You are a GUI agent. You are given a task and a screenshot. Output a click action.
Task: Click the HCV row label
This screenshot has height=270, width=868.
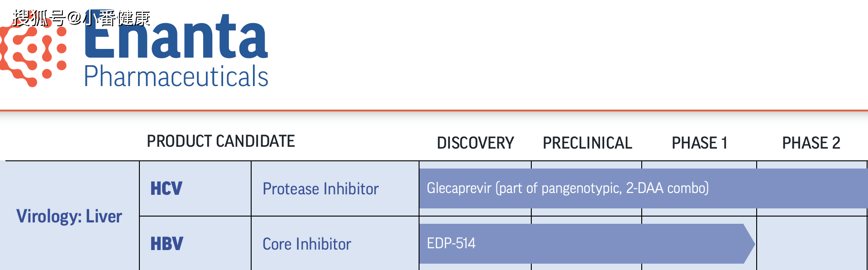[167, 188]
